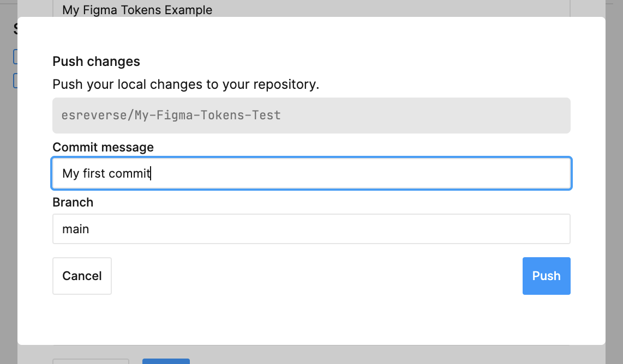Click the blue Push button
The image size is (623, 364).
tap(546, 276)
